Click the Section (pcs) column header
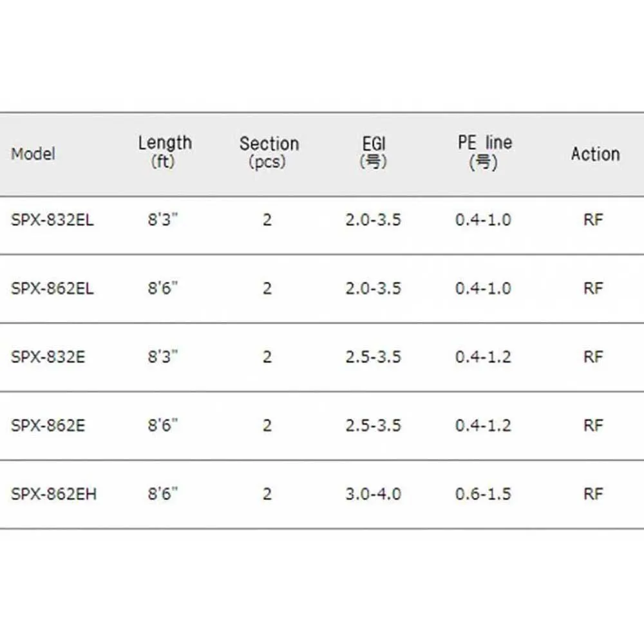Image resolution: width=644 pixels, height=644 pixels. [x=269, y=153]
